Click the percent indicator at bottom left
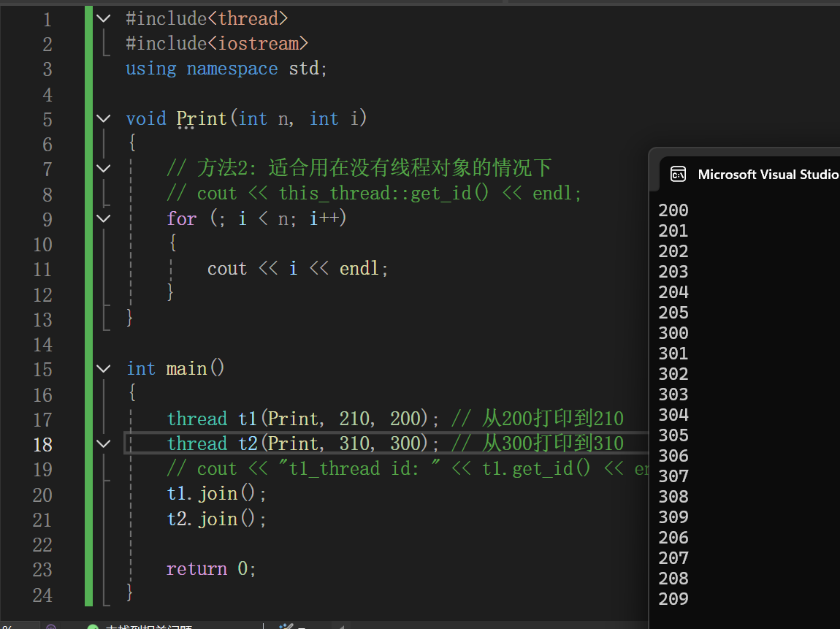The width and height of the screenshot is (840, 629). tap(9, 625)
